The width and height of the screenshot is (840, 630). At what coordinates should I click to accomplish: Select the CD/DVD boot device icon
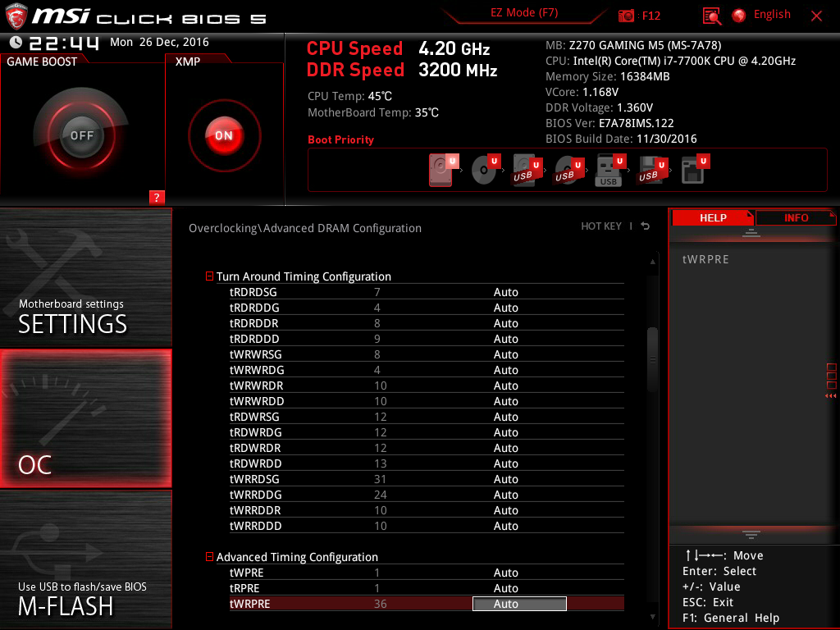tap(485, 170)
